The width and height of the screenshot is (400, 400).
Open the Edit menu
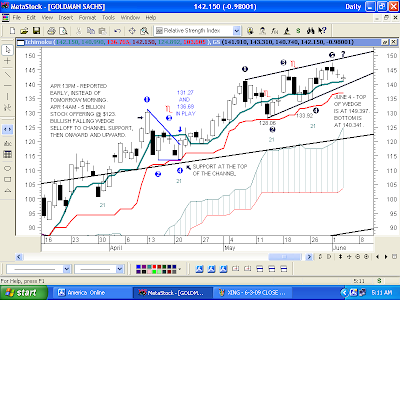click(31, 18)
